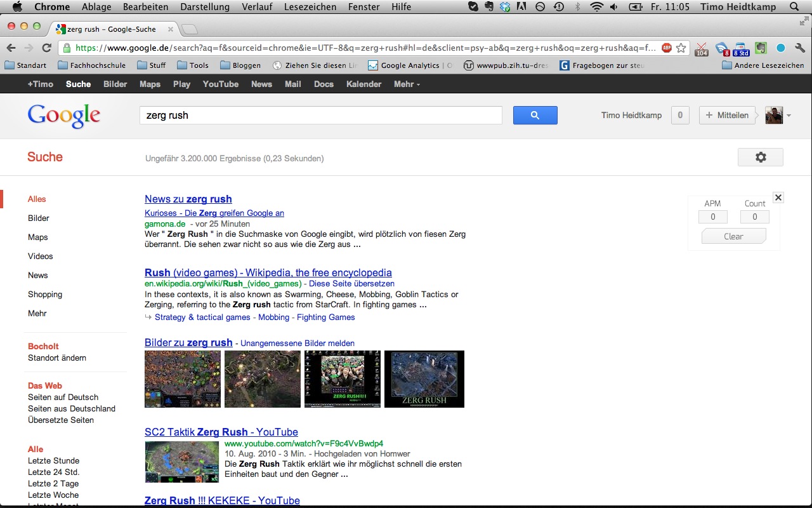Click the volume icon in menu bar
Viewport: 812px width, 508px height.
pyautogui.click(x=613, y=7)
